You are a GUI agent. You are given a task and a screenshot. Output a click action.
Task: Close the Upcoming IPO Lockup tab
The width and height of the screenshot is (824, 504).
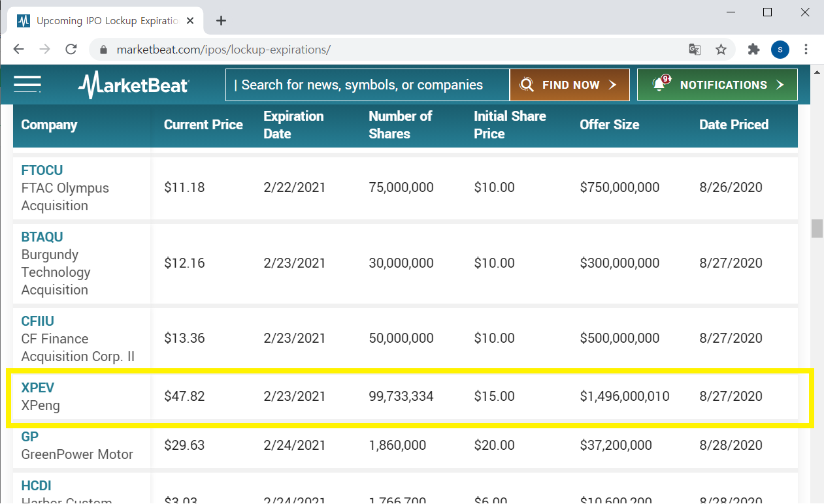click(x=190, y=21)
